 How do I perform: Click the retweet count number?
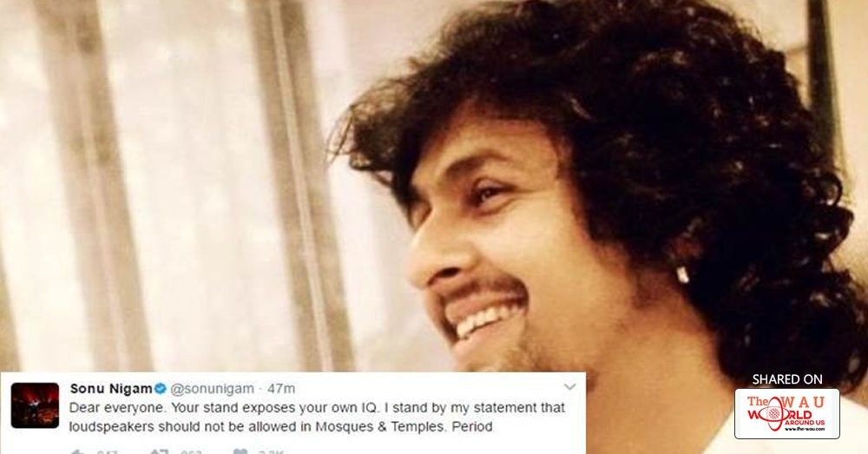point(191,452)
